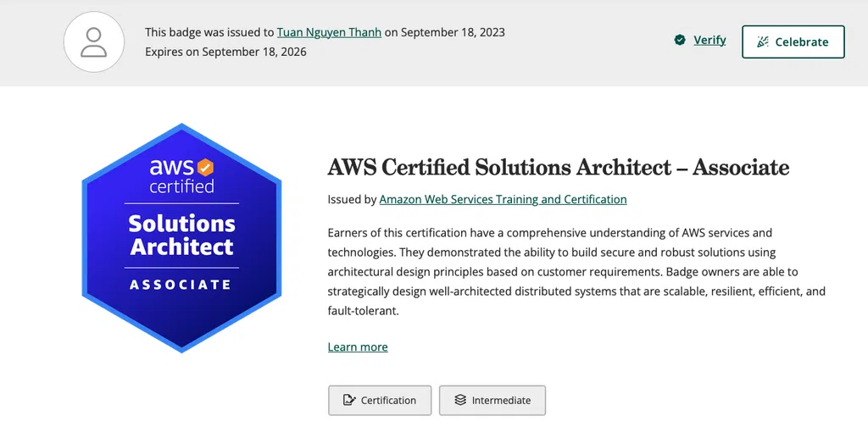Click the badge description paragraph
The image size is (868, 427).
[576, 271]
